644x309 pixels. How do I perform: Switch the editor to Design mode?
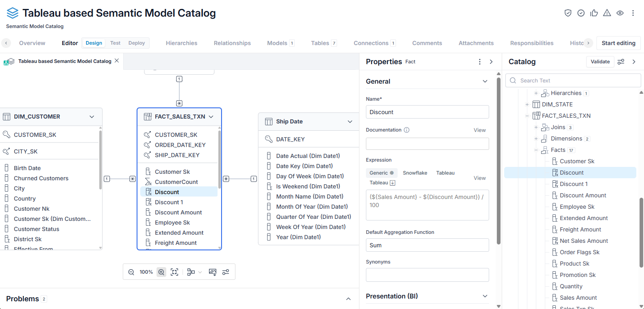94,43
